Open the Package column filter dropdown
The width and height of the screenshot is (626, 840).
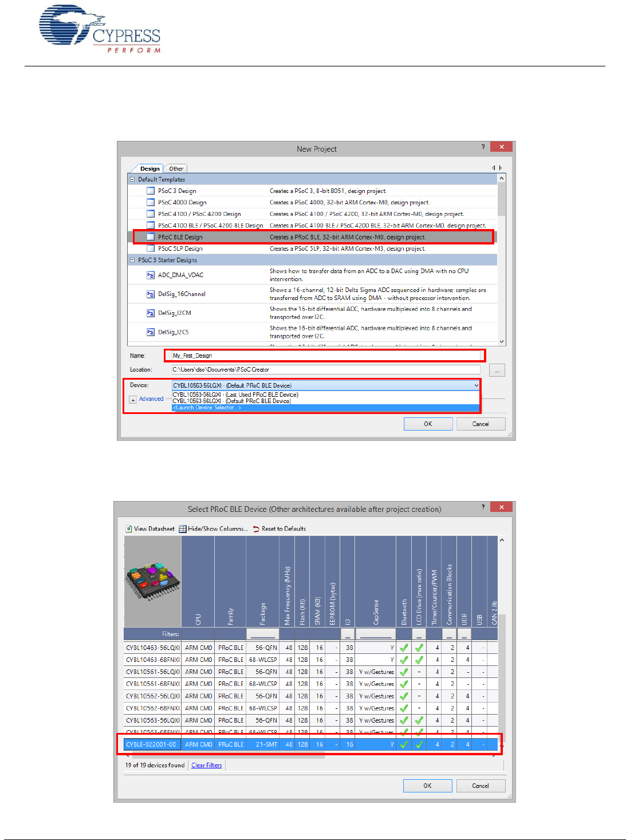coord(263,634)
